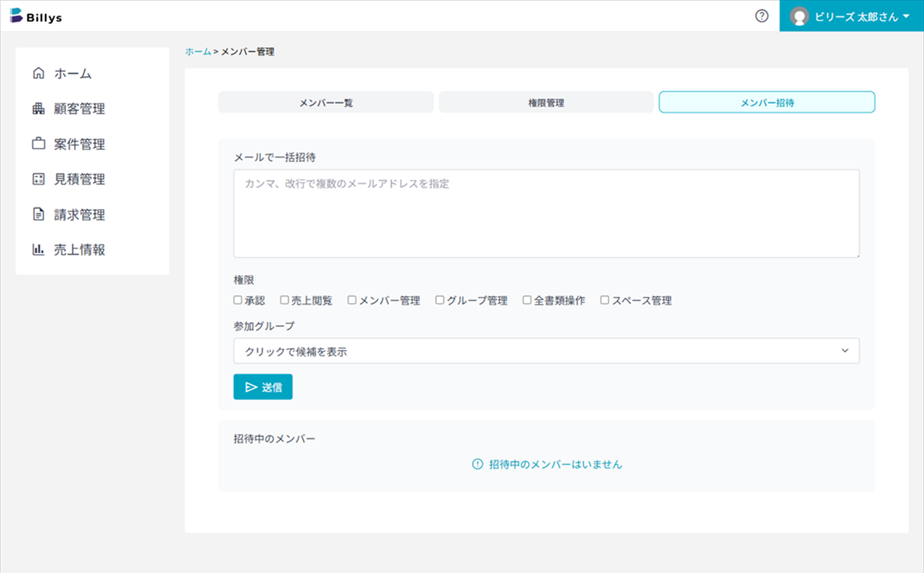Click the calculator icon for 見積管理
924x573 pixels.
38,180
